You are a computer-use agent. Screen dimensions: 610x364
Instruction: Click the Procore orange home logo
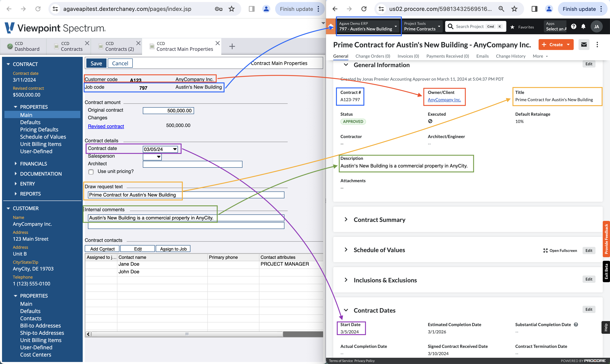[331, 26]
